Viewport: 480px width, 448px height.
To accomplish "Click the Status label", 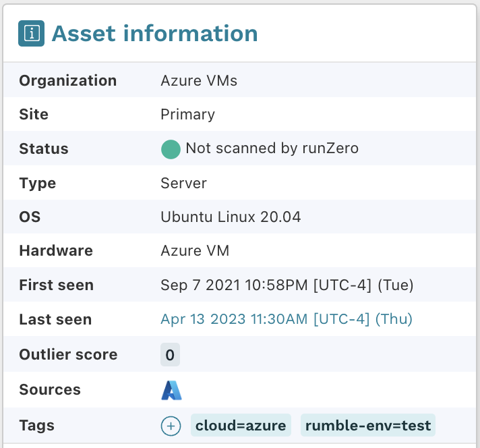I will pyautogui.click(x=44, y=149).
